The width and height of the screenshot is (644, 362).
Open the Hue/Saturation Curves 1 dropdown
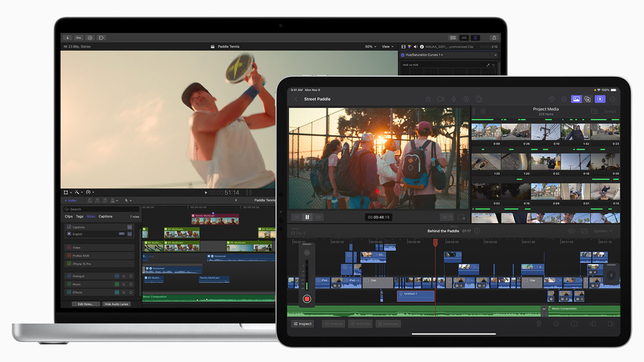tap(425, 55)
